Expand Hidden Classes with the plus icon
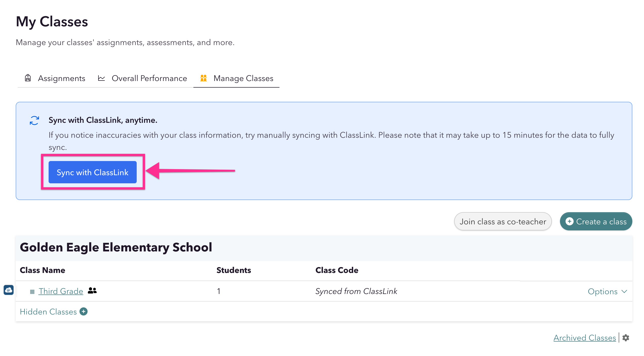 click(x=84, y=311)
